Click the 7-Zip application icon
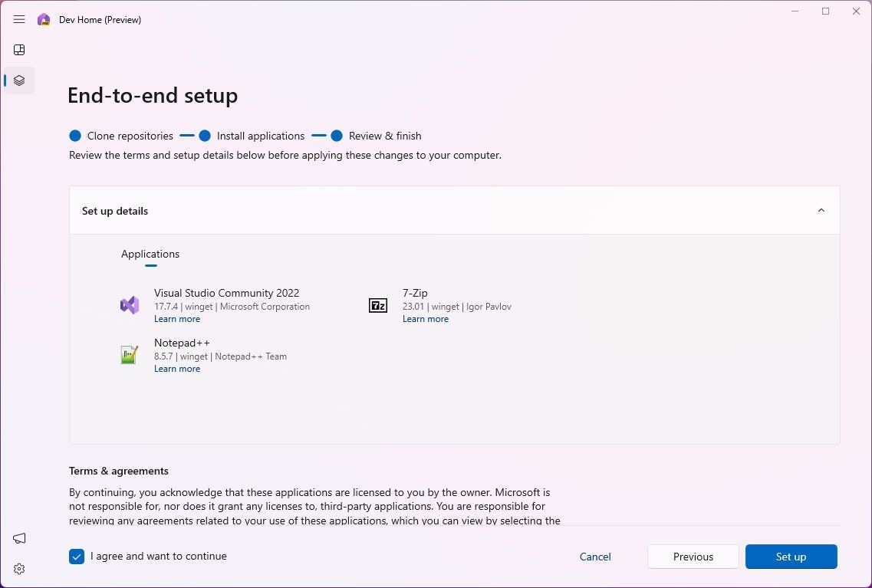The image size is (872, 588). click(x=378, y=304)
